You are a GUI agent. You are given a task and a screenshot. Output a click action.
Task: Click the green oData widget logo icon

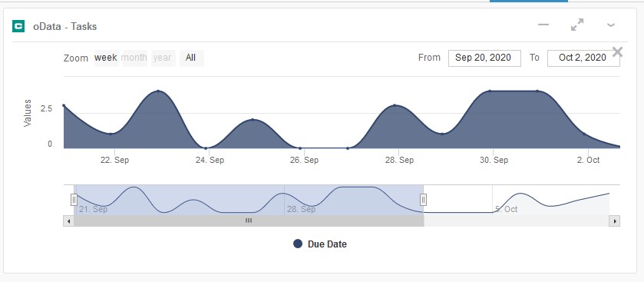18,26
